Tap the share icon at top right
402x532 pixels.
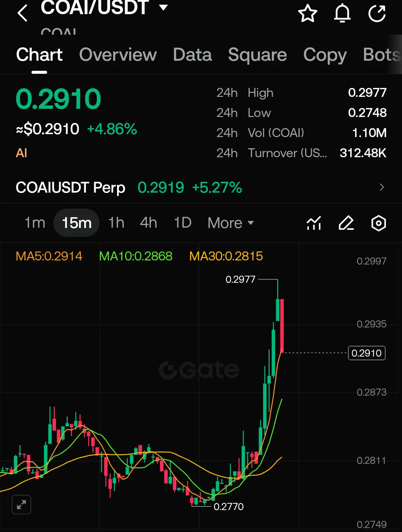(x=377, y=13)
